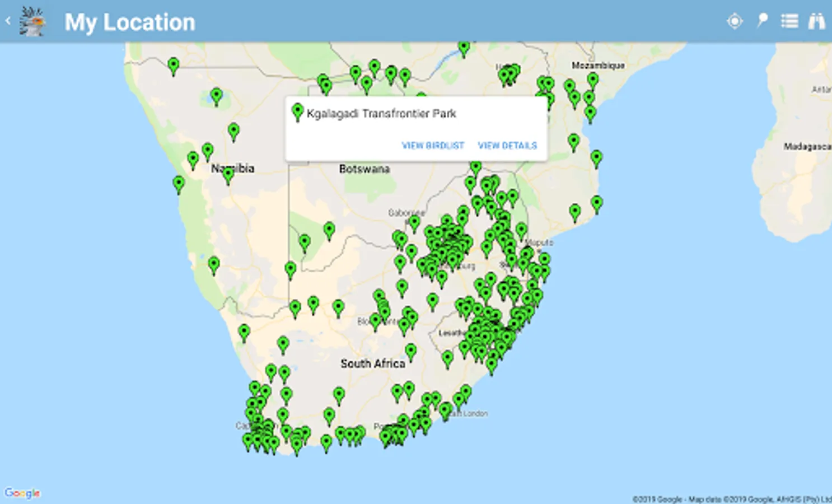The image size is (832, 504).
Task: Open the list view icon
Action: [789, 21]
